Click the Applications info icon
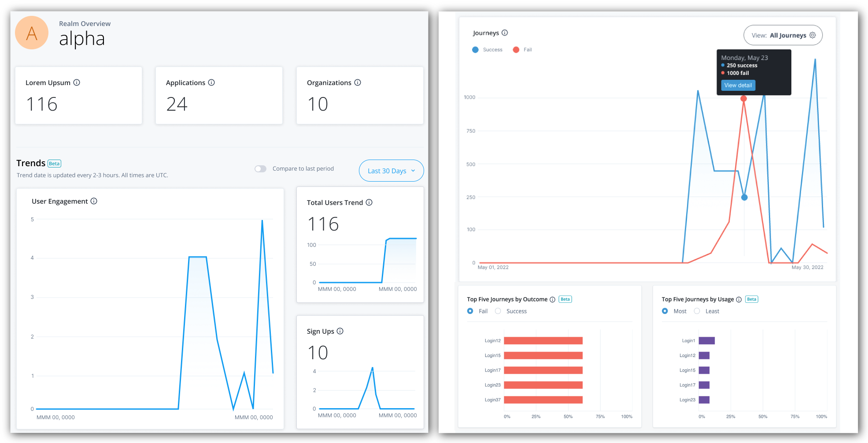Image resolution: width=868 pixels, height=443 pixels. click(x=211, y=82)
